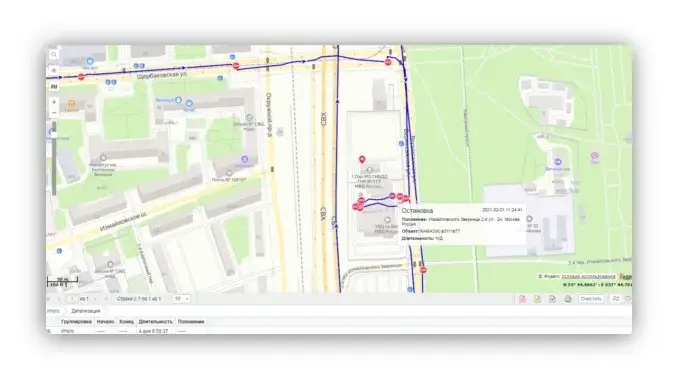This screenshot has width=682, height=379.
Task: Click the page number input field
Action: [72, 299]
